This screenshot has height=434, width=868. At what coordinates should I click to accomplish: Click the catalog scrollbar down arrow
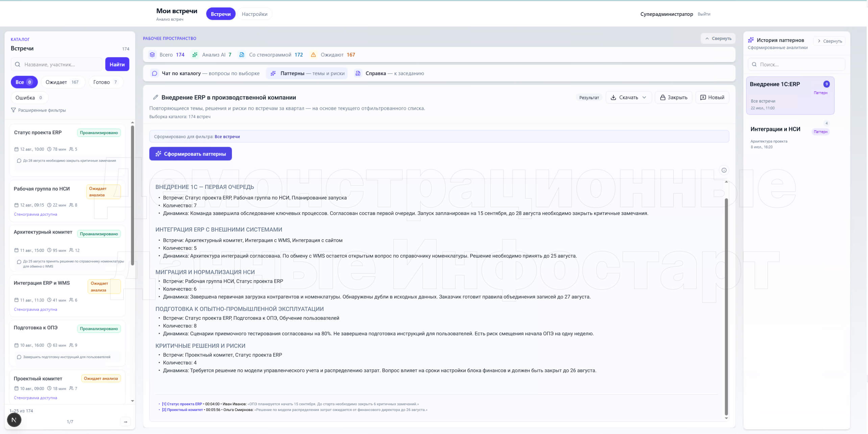click(132, 401)
